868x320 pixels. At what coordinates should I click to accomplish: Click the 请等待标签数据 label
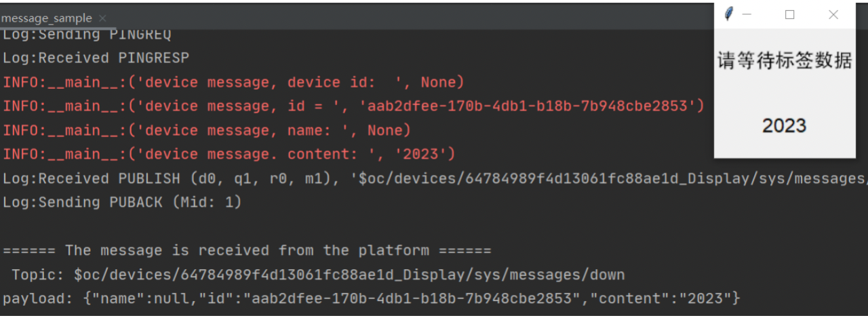tap(785, 61)
